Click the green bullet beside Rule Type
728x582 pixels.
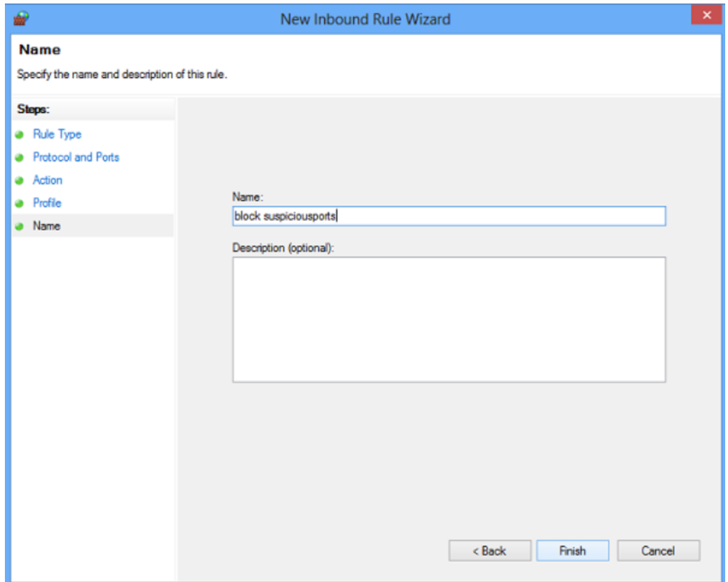pos(19,135)
